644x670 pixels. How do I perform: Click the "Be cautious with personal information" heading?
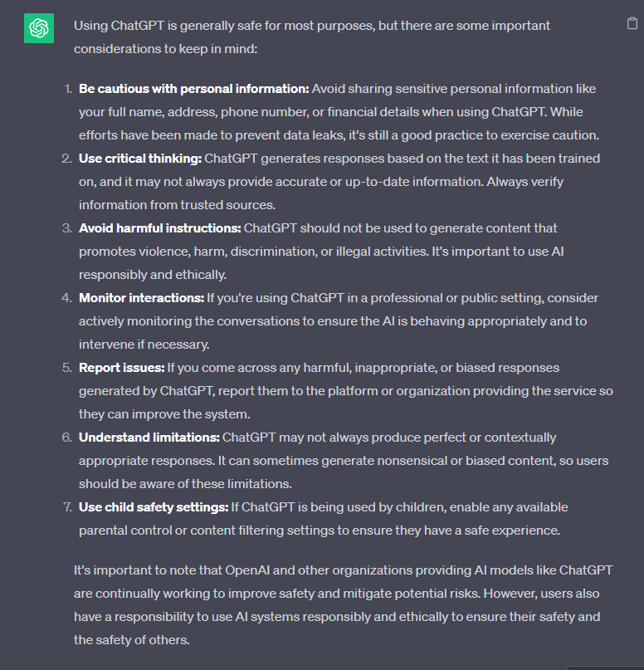click(193, 89)
